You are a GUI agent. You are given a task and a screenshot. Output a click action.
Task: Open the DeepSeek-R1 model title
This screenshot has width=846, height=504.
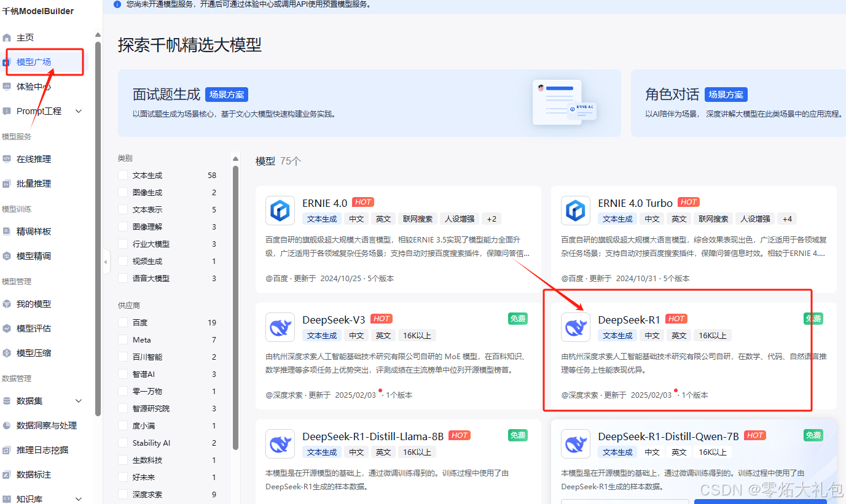pos(629,320)
